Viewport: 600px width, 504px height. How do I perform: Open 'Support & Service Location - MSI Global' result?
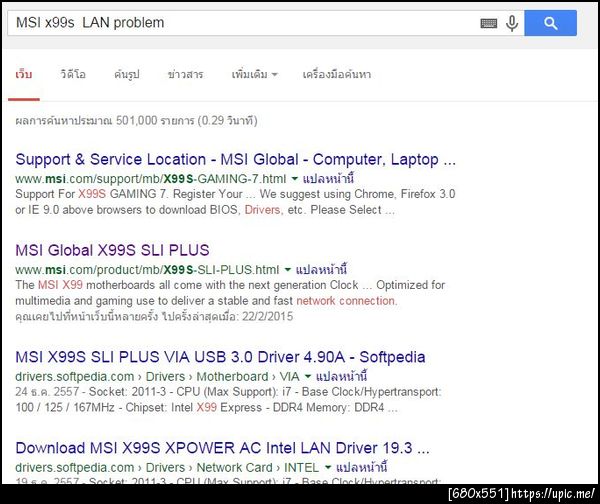235,159
